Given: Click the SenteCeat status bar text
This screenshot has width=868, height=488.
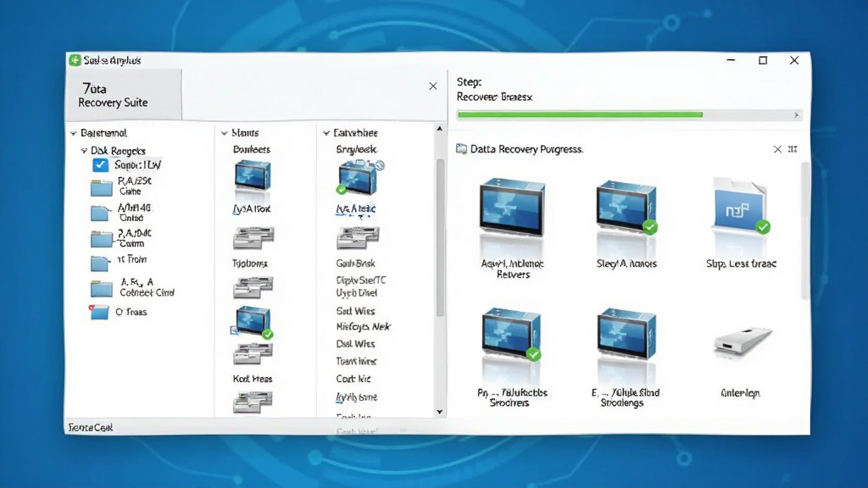Looking at the screenshot, I should point(90,428).
